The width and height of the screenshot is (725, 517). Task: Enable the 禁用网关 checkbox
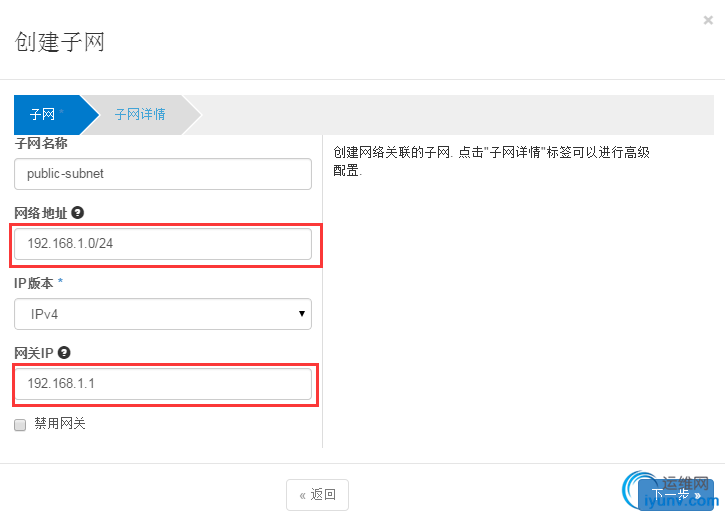[x=20, y=424]
